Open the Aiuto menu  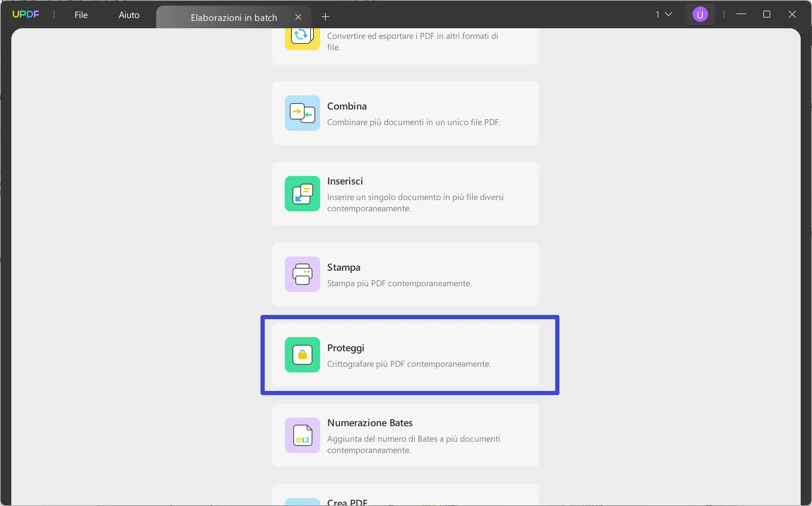(129, 15)
